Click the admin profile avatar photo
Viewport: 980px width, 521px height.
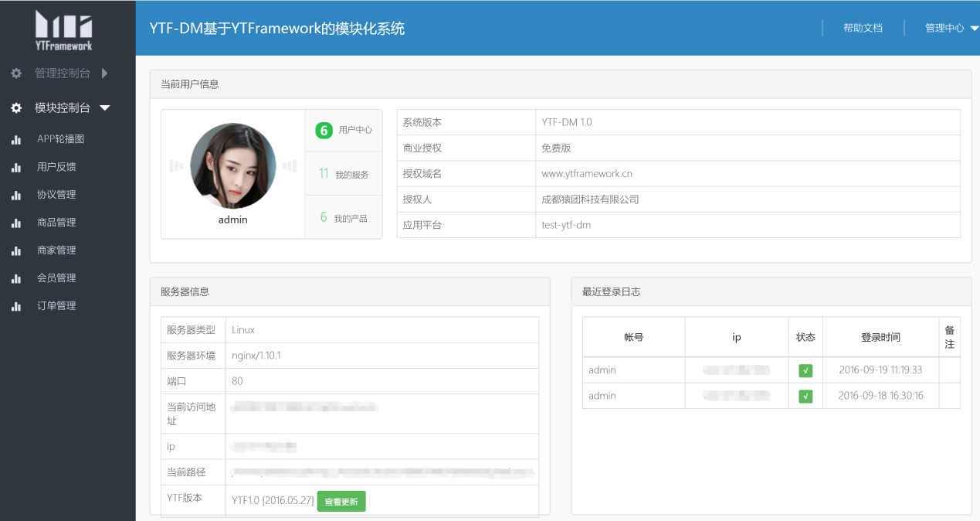tap(232, 165)
